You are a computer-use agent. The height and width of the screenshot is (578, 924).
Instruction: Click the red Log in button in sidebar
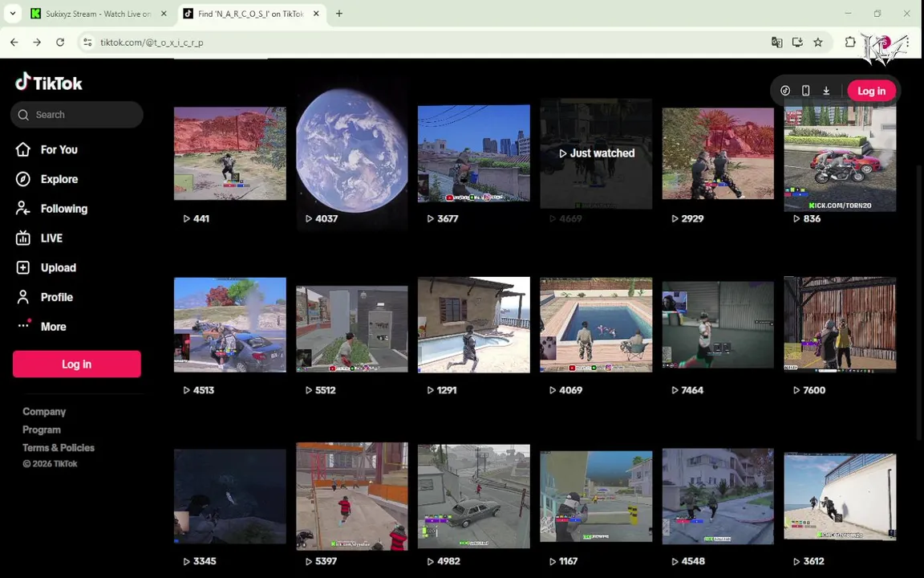pos(77,364)
